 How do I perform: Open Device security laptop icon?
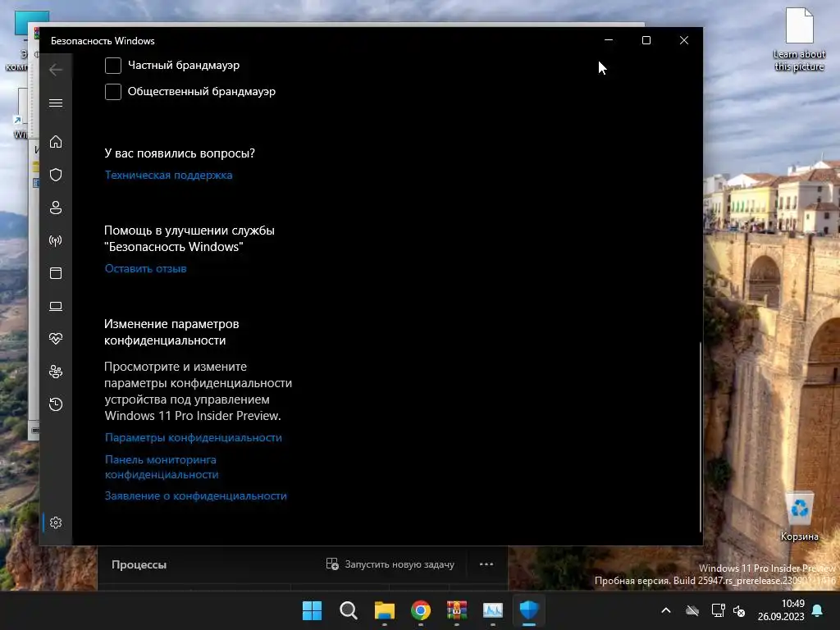pos(56,306)
